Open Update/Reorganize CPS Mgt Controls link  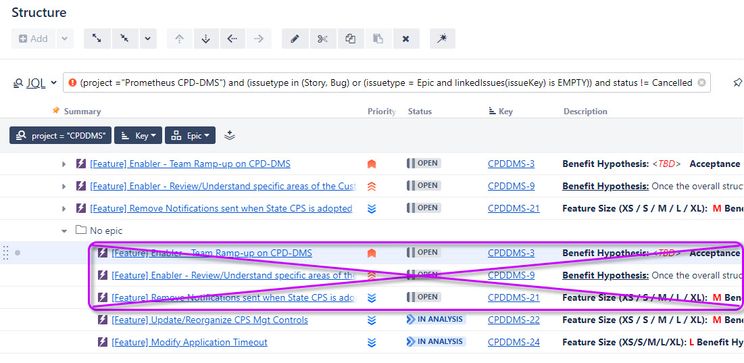[x=209, y=320]
